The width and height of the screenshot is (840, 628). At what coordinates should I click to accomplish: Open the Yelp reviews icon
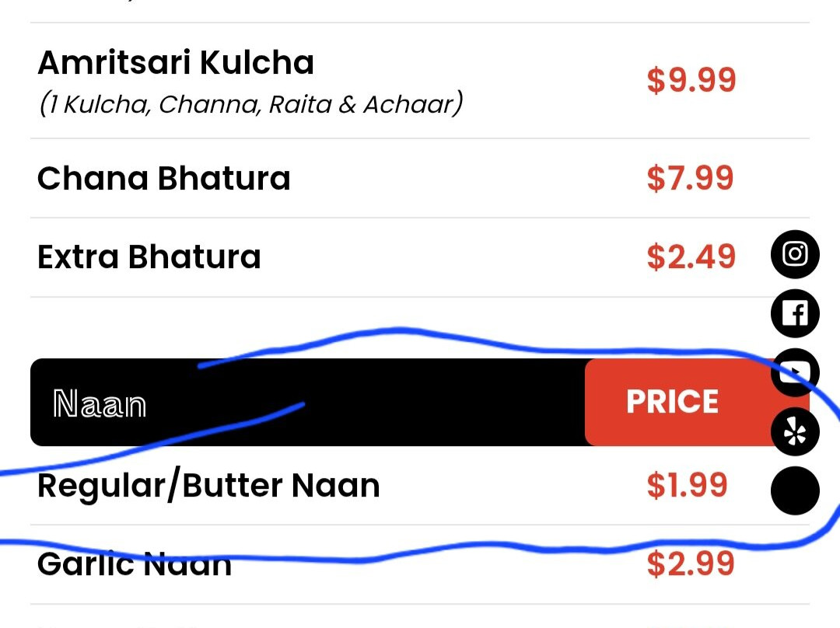(795, 432)
